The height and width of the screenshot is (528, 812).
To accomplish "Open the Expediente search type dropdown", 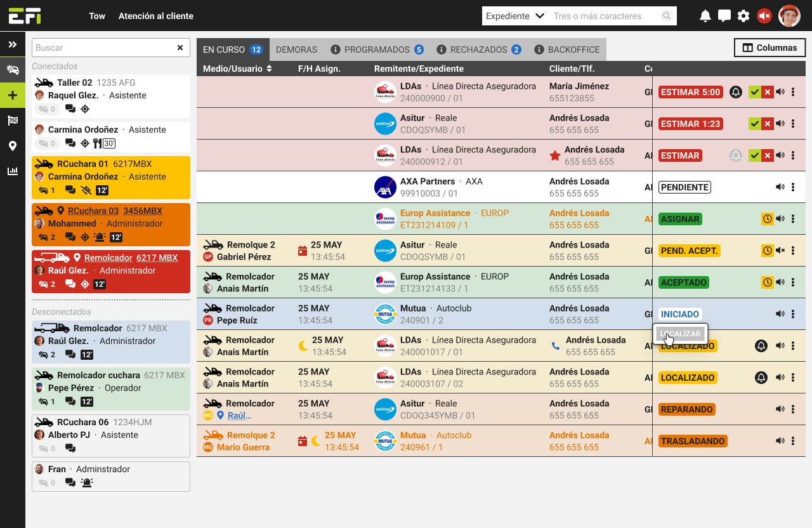I will click(515, 16).
